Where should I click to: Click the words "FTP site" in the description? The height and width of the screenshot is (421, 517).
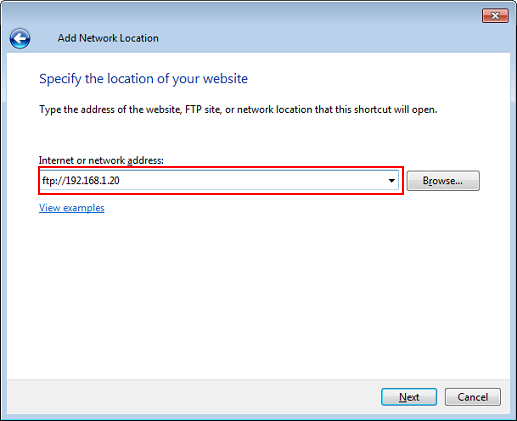coord(203,110)
